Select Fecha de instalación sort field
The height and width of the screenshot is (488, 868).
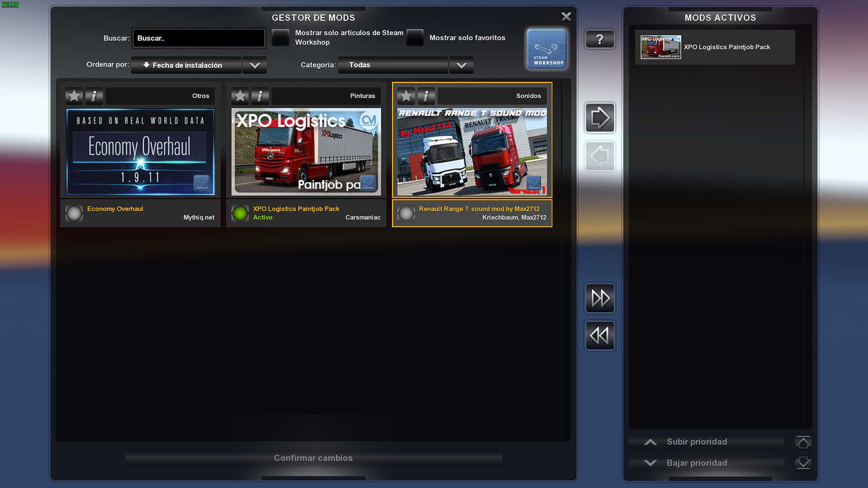[x=186, y=65]
